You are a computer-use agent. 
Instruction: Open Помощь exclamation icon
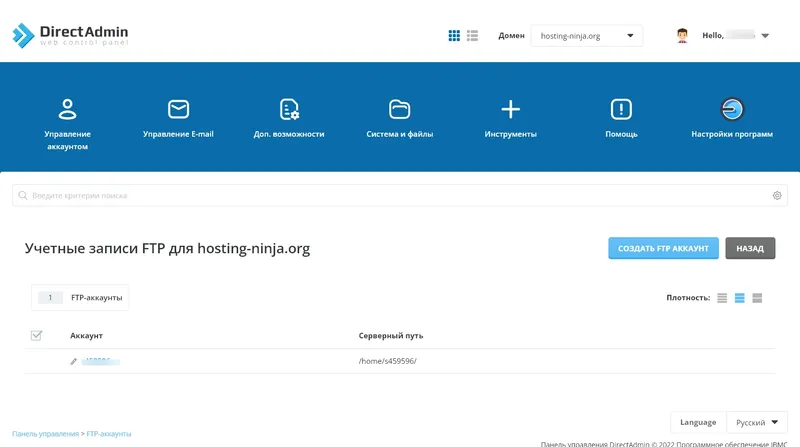tap(621, 109)
